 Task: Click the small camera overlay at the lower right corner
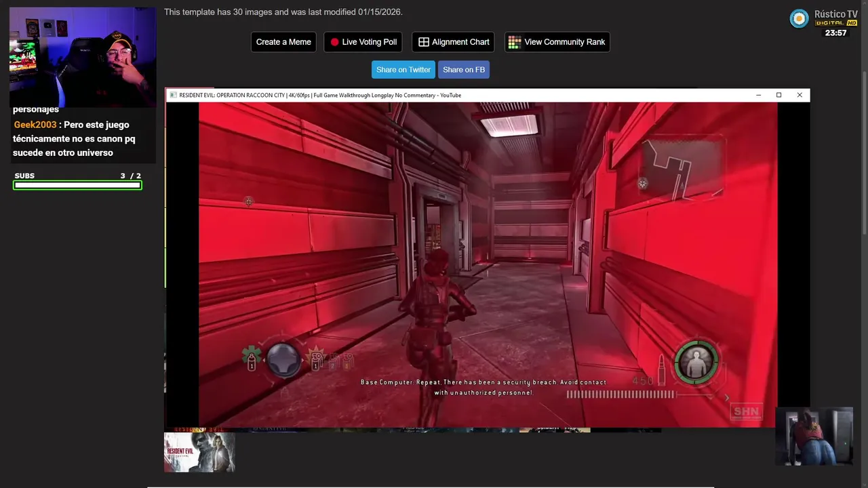click(814, 436)
